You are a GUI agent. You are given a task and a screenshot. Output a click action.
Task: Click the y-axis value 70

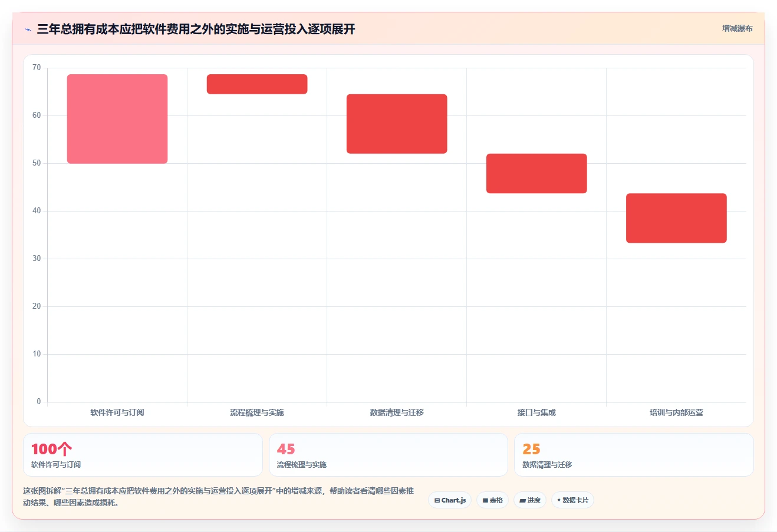pyautogui.click(x=37, y=68)
